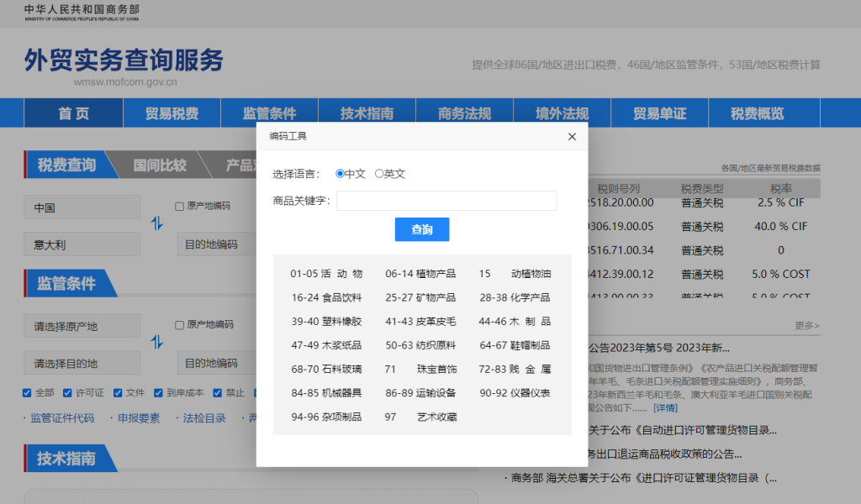Open the [详情] link
861x504 pixels.
(x=666, y=408)
